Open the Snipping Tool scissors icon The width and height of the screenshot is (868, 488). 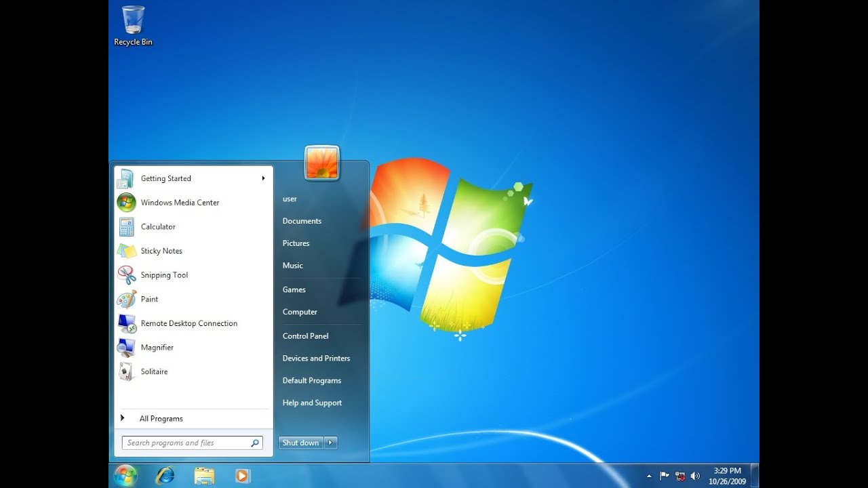(x=126, y=275)
